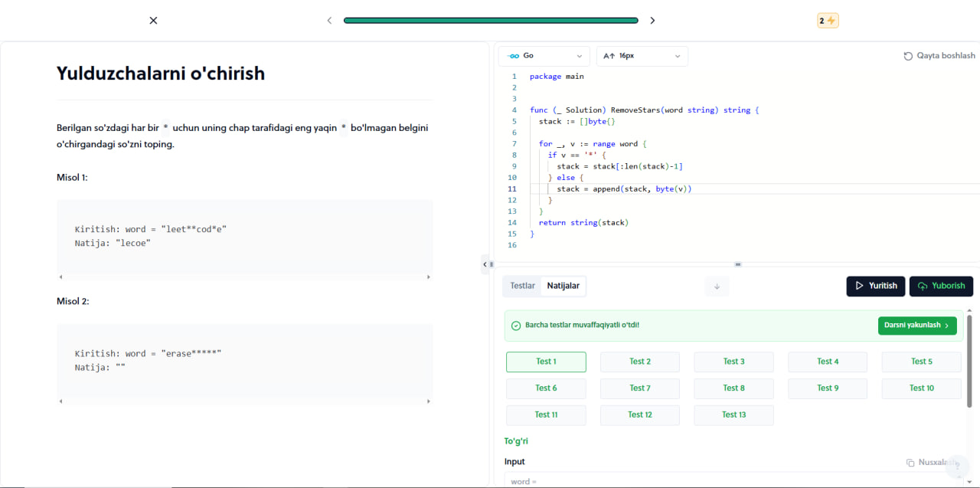Copy input with the Nusxalash button
The width and height of the screenshot is (980, 488).
click(931, 463)
